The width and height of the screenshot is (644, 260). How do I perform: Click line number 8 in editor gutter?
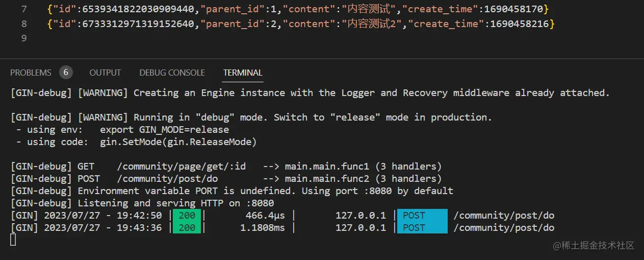24,24
